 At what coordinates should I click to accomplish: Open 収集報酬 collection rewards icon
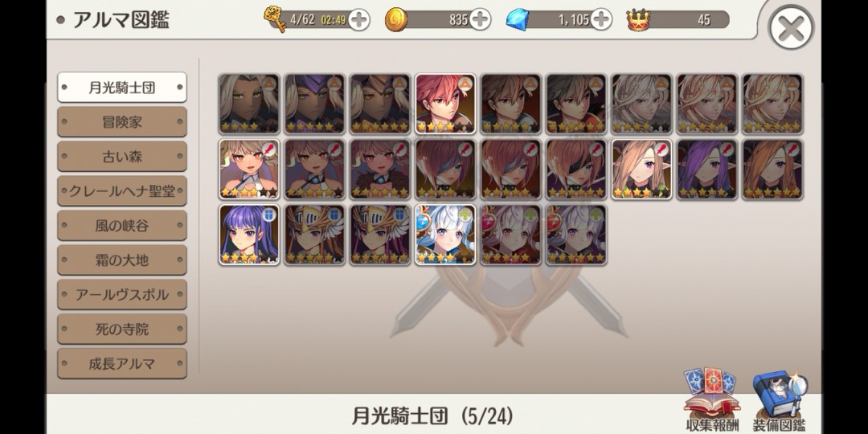712,399
